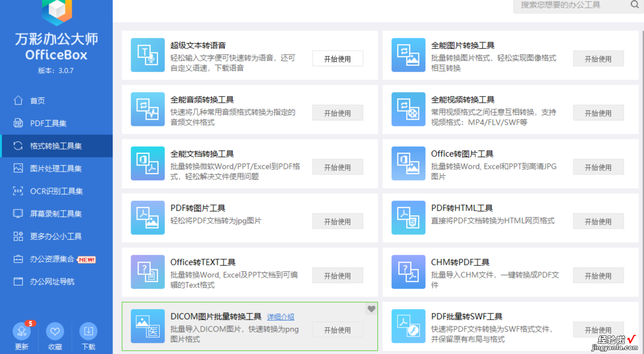Image resolution: width=644 pixels, height=354 pixels.
Task: Click the PDF批量转SWF工具 title
Action: pos(467,317)
